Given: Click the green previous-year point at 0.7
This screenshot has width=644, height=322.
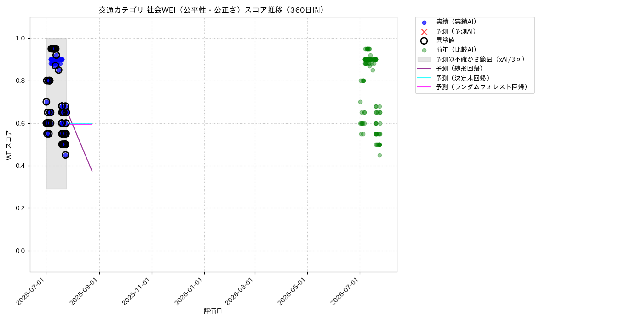Looking at the screenshot, I should tap(360, 102).
